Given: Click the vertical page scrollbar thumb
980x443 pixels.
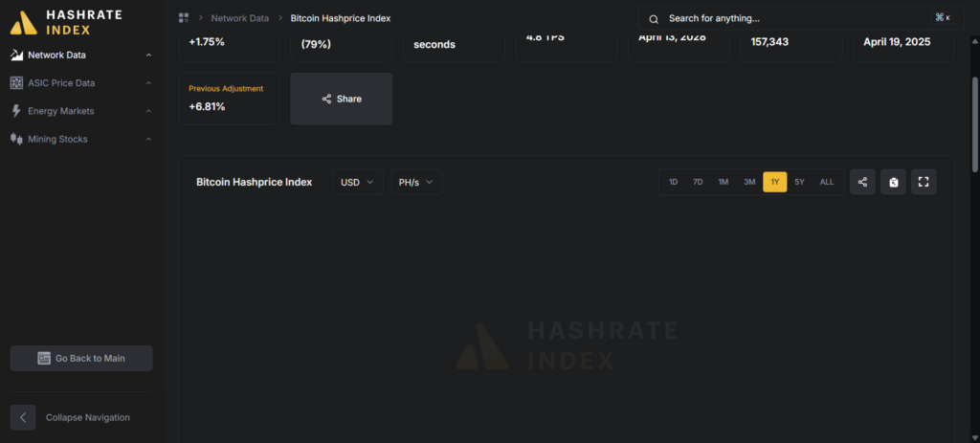Looking at the screenshot, I should pos(974,124).
